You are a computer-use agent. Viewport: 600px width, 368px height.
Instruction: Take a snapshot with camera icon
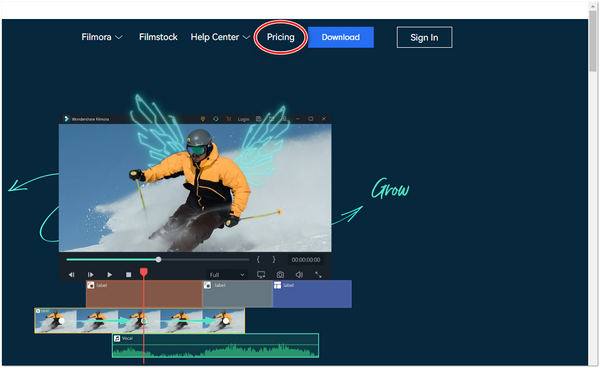coord(280,275)
